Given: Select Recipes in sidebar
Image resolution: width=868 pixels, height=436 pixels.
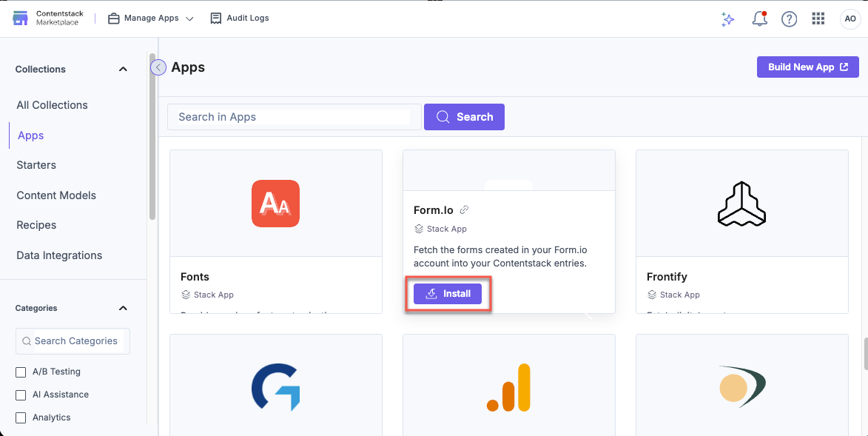Looking at the screenshot, I should tap(36, 226).
